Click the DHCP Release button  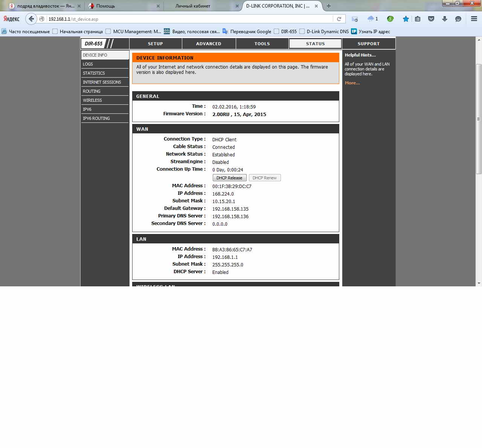(x=230, y=178)
